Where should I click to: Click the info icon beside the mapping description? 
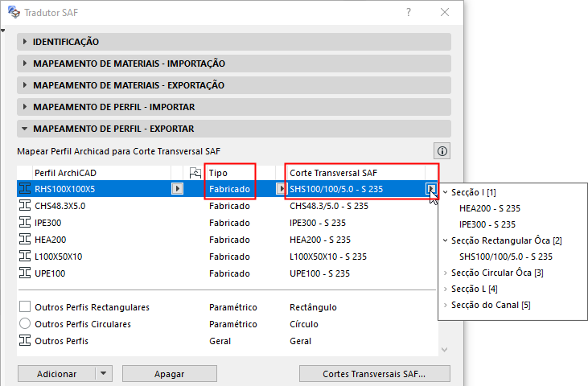tap(442, 151)
